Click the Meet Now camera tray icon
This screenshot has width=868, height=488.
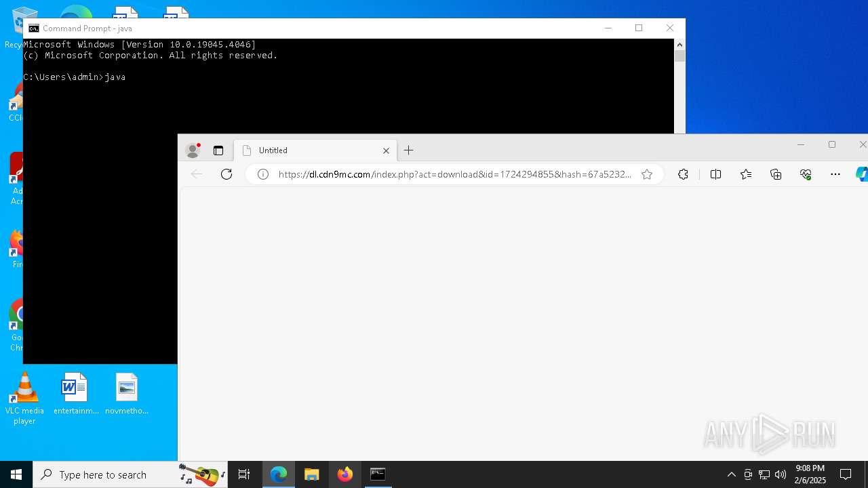[748, 474]
